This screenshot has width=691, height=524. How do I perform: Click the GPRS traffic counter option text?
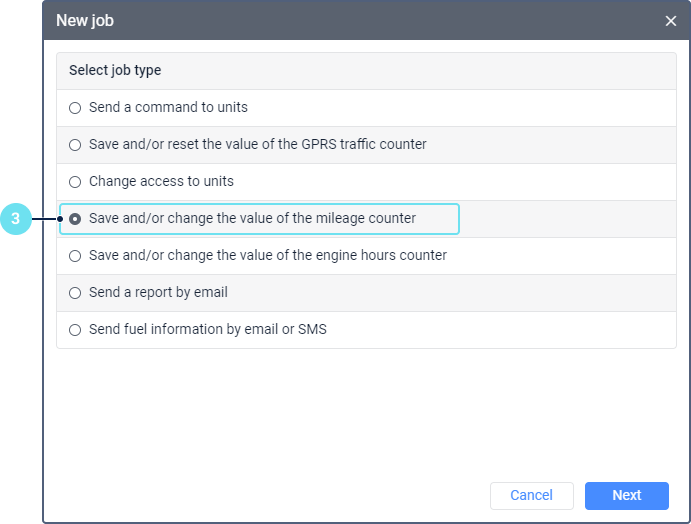257,144
